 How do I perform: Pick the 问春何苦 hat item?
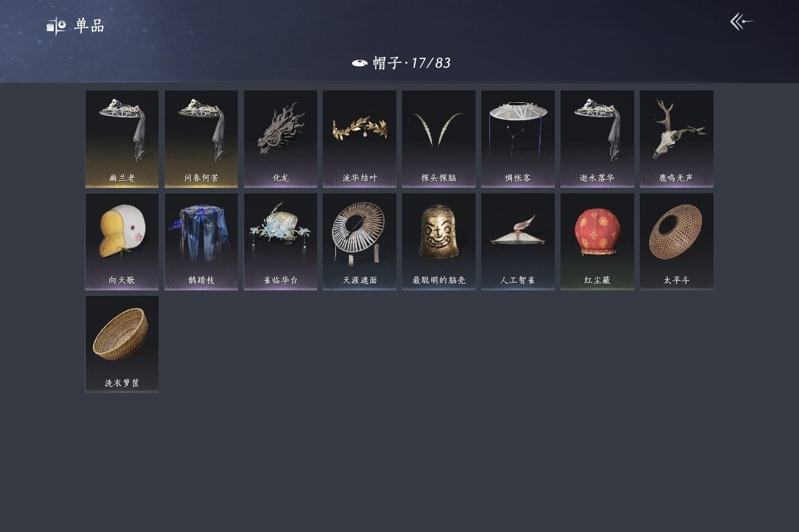tap(201, 138)
